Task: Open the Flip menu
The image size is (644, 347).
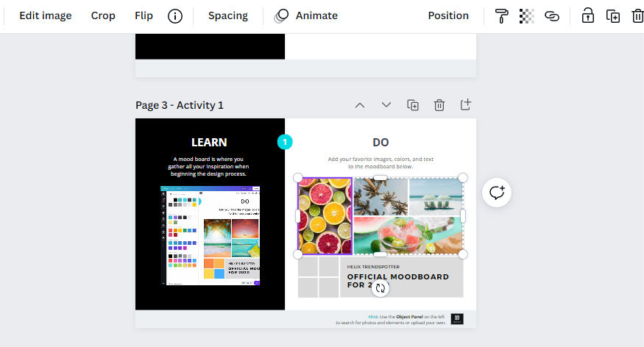Action: pyautogui.click(x=144, y=15)
